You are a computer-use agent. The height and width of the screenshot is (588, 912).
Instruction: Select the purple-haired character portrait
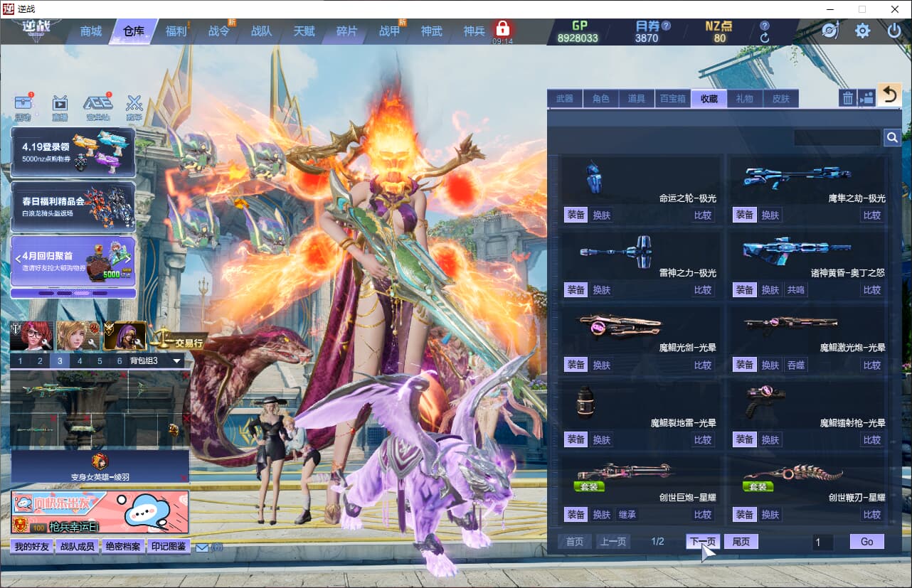[125, 336]
